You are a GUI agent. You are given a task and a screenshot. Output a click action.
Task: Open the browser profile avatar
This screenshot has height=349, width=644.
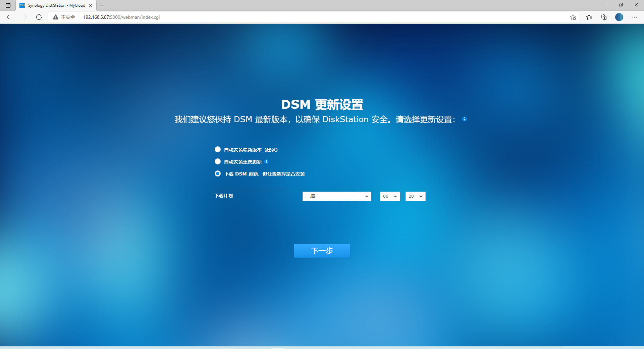click(x=619, y=17)
